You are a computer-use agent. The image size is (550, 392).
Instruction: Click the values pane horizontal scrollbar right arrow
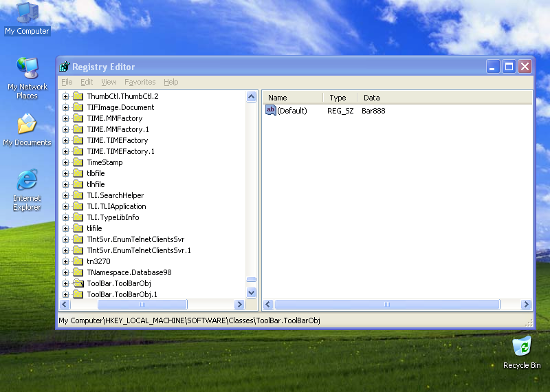[x=526, y=305]
